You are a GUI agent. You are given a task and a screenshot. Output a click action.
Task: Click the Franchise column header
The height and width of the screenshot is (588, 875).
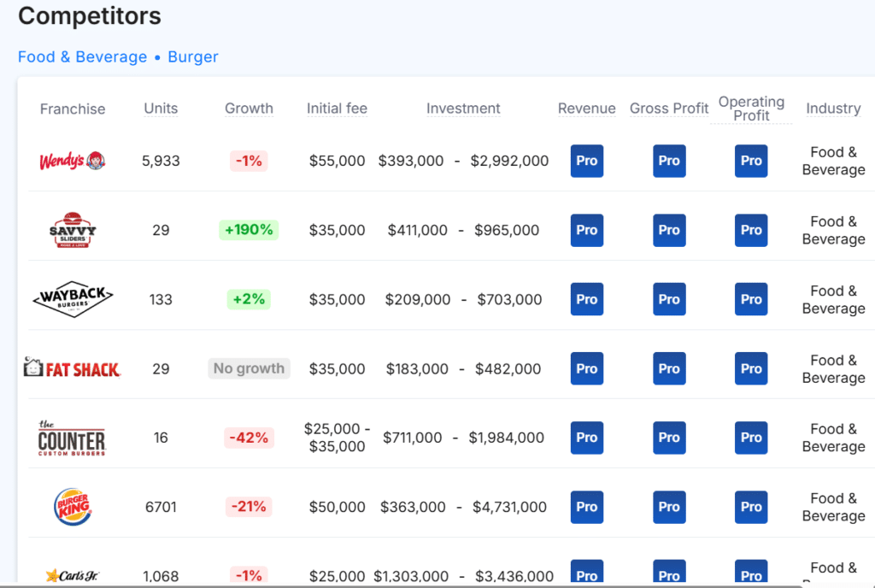pos(73,109)
